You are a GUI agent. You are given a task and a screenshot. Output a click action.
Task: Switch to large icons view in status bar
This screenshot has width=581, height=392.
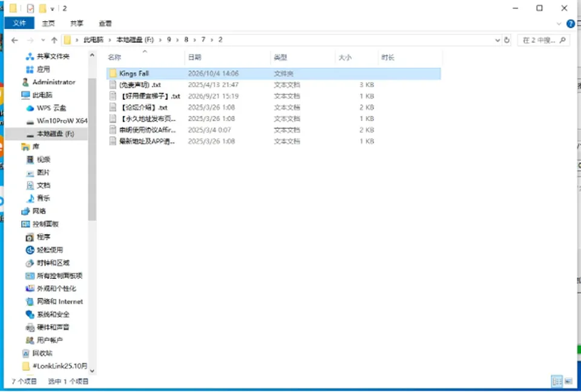point(568,381)
